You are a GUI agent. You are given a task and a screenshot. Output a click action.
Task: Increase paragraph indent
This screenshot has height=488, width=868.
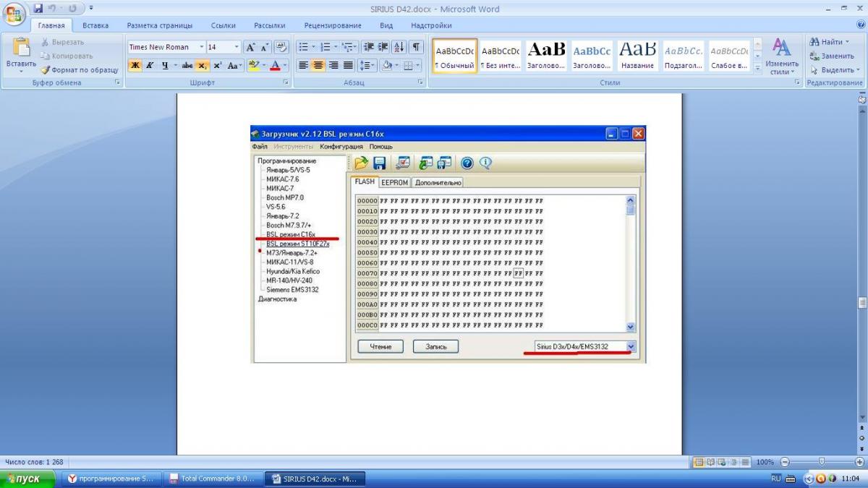point(383,47)
